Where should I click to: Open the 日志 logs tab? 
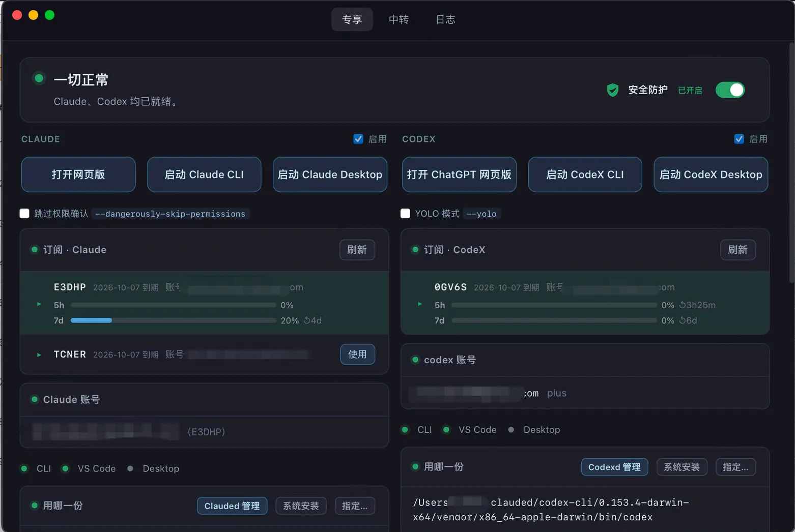tap(445, 19)
